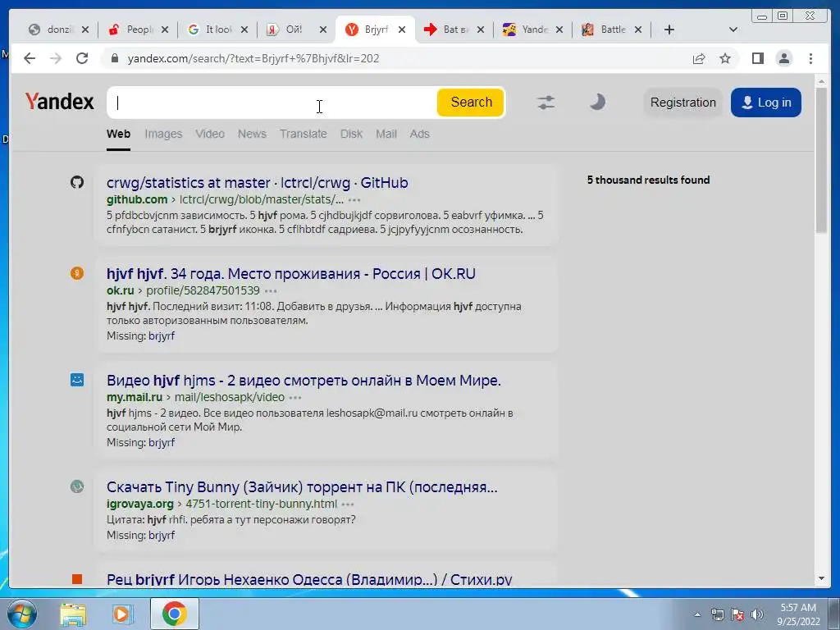Viewport: 840px width, 630px height.
Task: Reload the current Yandex page
Action: [82, 58]
